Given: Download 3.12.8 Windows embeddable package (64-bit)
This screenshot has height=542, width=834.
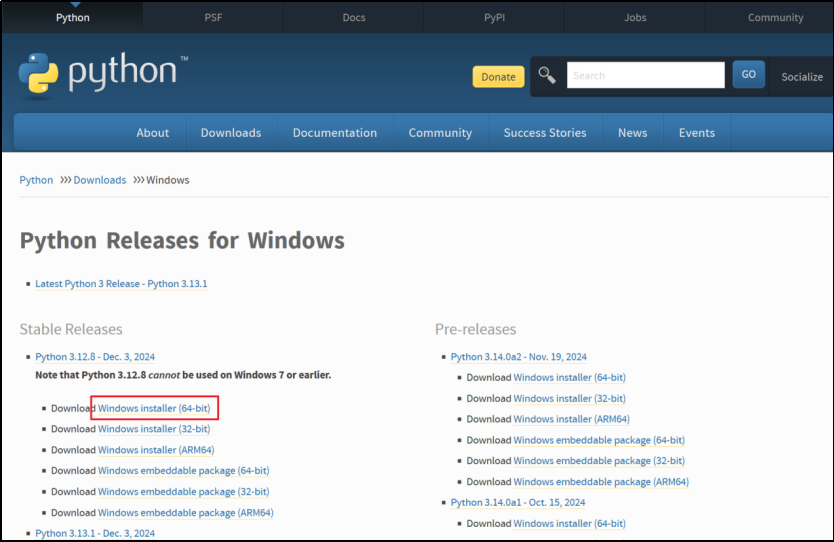Looking at the screenshot, I should click(x=184, y=471).
